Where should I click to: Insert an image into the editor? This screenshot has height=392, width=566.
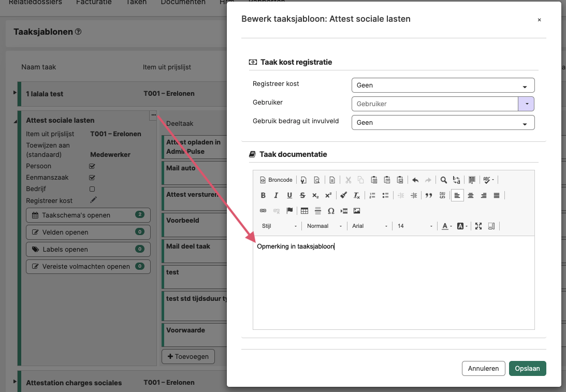click(x=357, y=211)
